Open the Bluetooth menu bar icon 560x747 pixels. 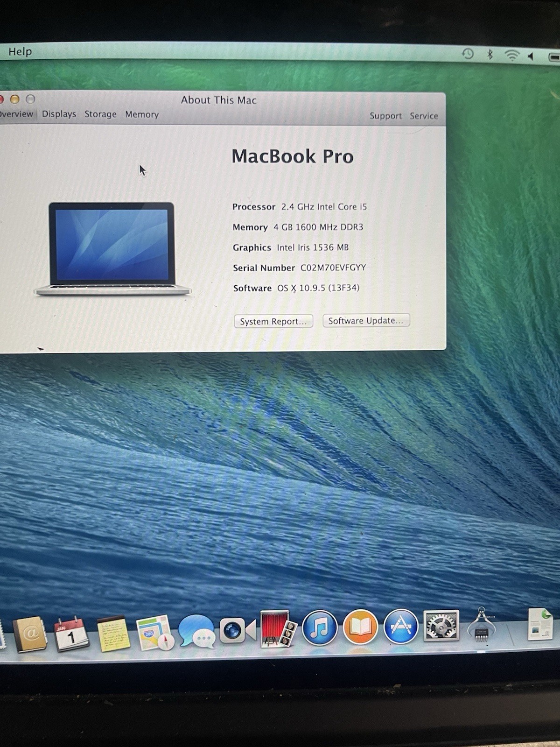pyautogui.click(x=490, y=55)
